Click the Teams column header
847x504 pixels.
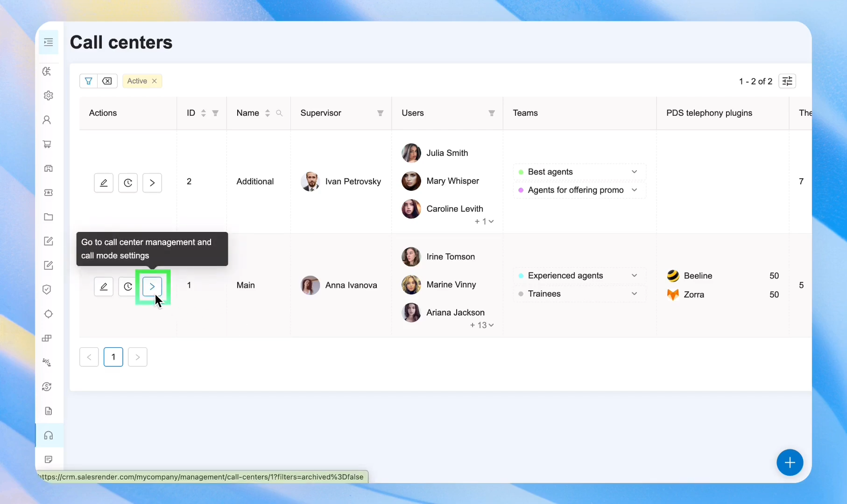tap(525, 113)
